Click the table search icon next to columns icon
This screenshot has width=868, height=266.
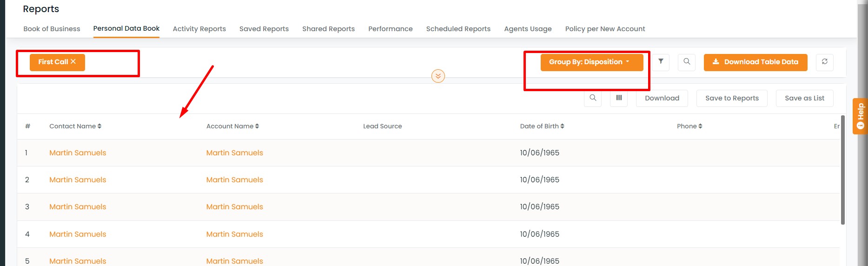pyautogui.click(x=593, y=98)
